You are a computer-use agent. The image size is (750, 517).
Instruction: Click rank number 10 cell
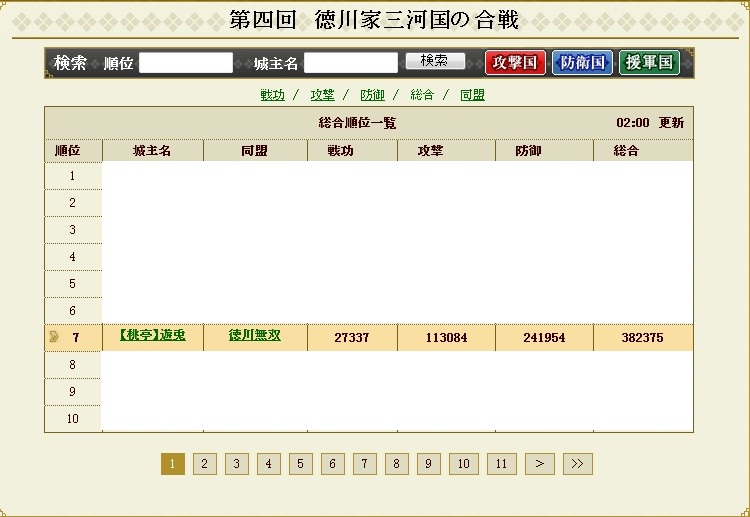[73, 418]
